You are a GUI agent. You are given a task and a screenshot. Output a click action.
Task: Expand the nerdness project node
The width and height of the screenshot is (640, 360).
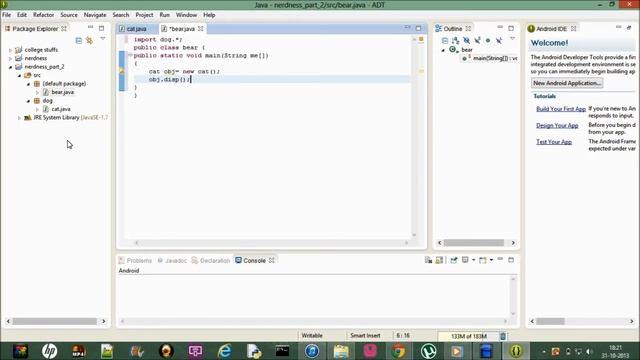click(x=10, y=58)
